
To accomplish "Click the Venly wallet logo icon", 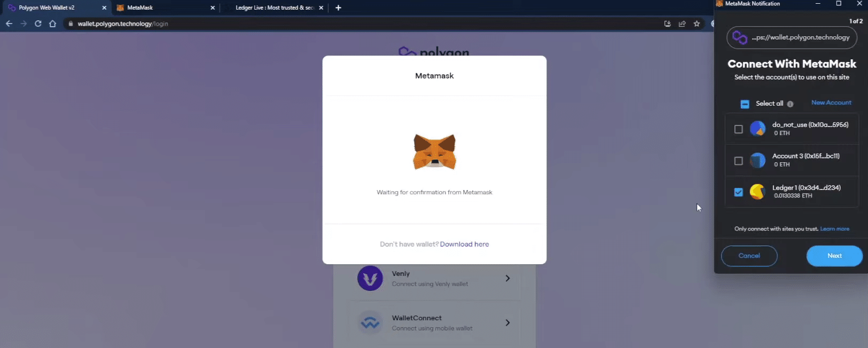I will pyautogui.click(x=370, y=278).
